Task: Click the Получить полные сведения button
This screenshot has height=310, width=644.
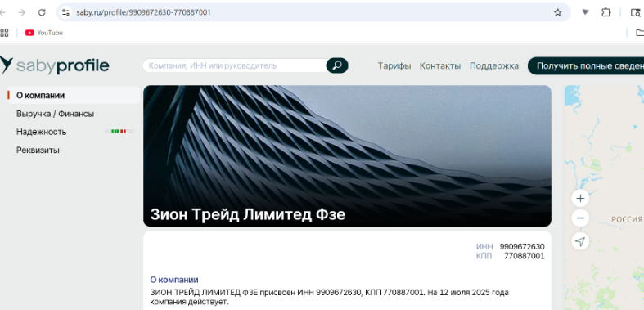Action: [x=586, y=65]
